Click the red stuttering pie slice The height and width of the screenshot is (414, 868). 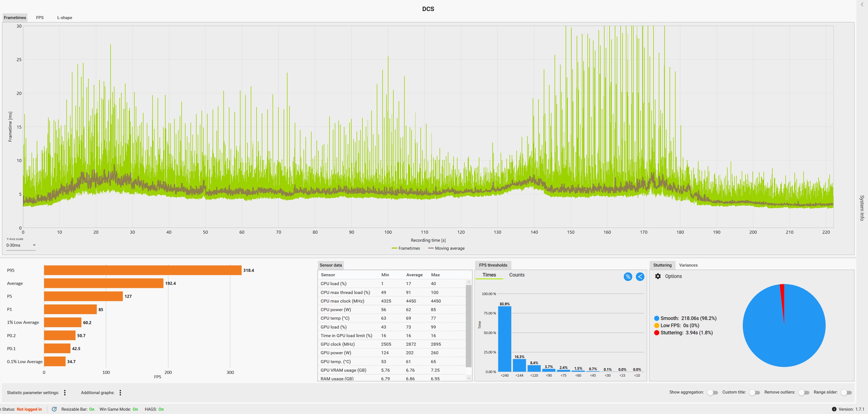click(782, 297)
